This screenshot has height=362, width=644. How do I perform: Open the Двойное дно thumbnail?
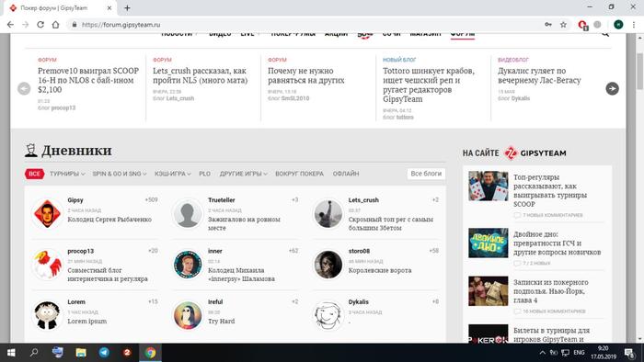point(489,243)
